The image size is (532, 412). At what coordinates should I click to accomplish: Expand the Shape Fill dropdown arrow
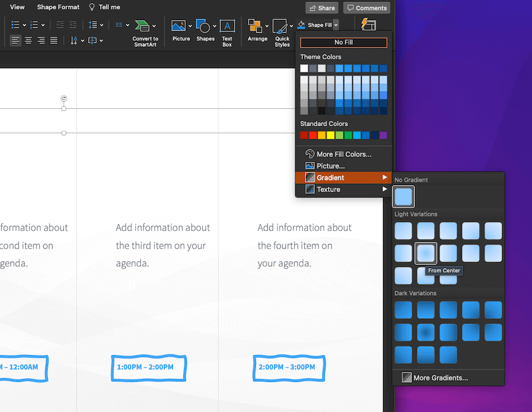(x=336, y=25)
